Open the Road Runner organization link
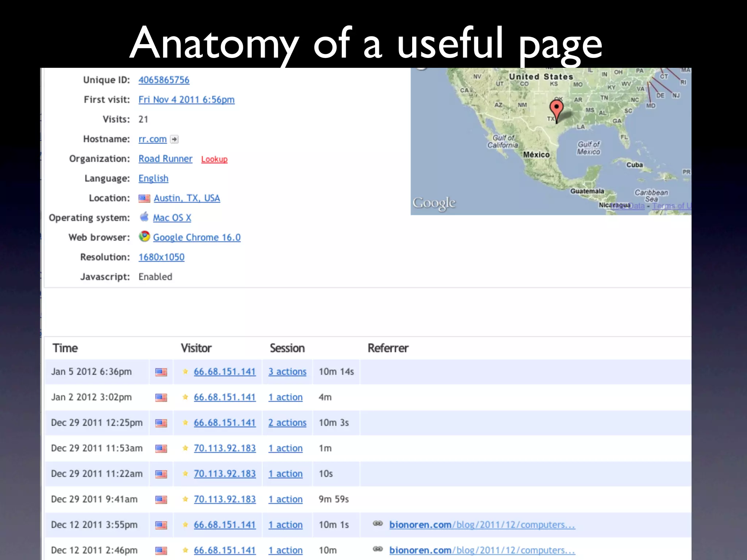This screenshot has width=747, height=560. tap(165, 159)
